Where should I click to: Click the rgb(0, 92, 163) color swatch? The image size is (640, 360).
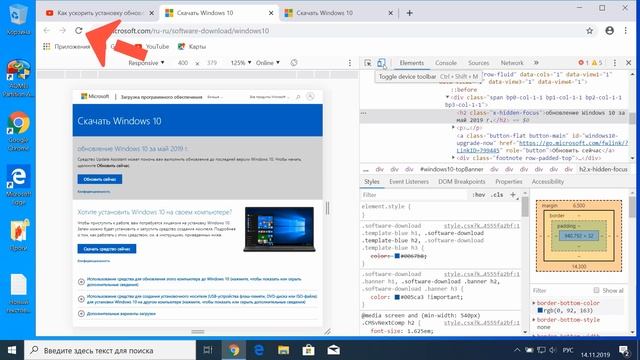[540, 310]
